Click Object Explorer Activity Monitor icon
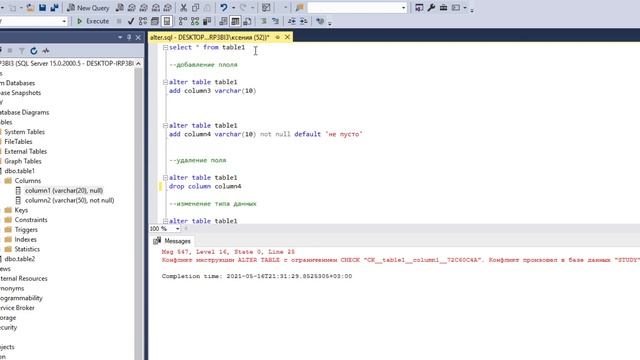640x360 pixels. 46,51
